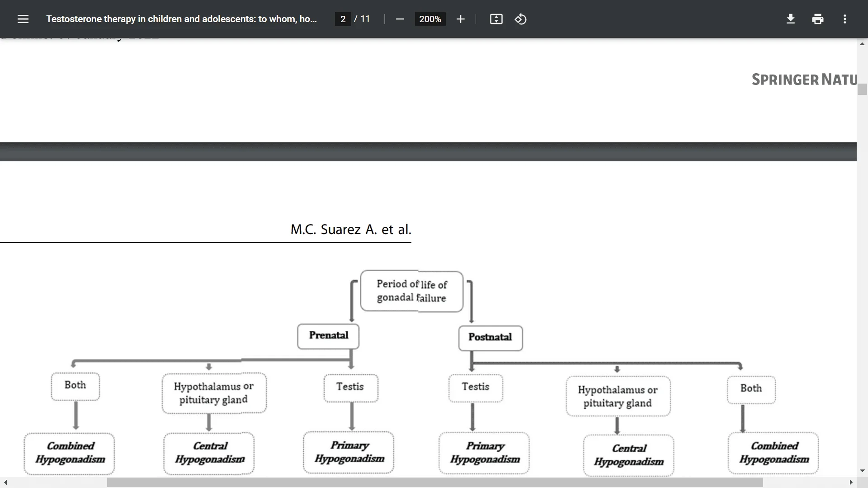Click the horizontal scrollbar at bottom
The height and width of the screenshot is (488, 868).
point(434,482)
